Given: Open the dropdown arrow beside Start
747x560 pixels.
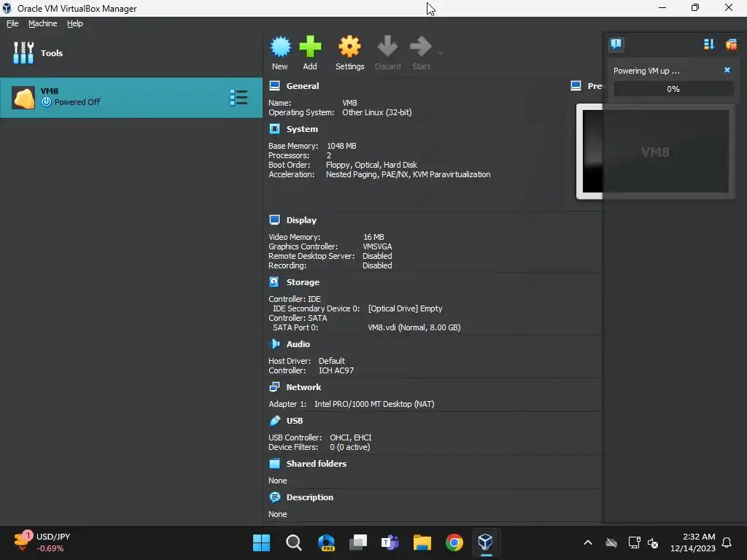Looking at the screenshot, I should point(441,52).
